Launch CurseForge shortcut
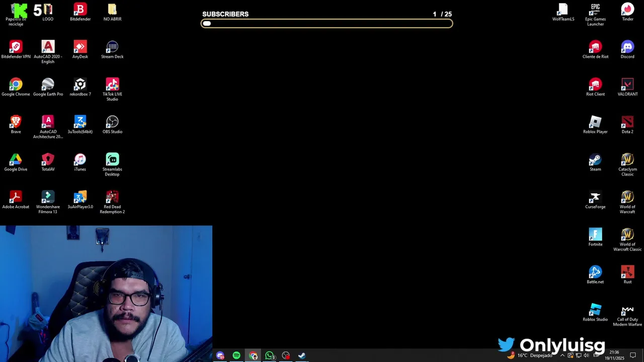This screenshot has height=362, width=644. coord(595,200)
